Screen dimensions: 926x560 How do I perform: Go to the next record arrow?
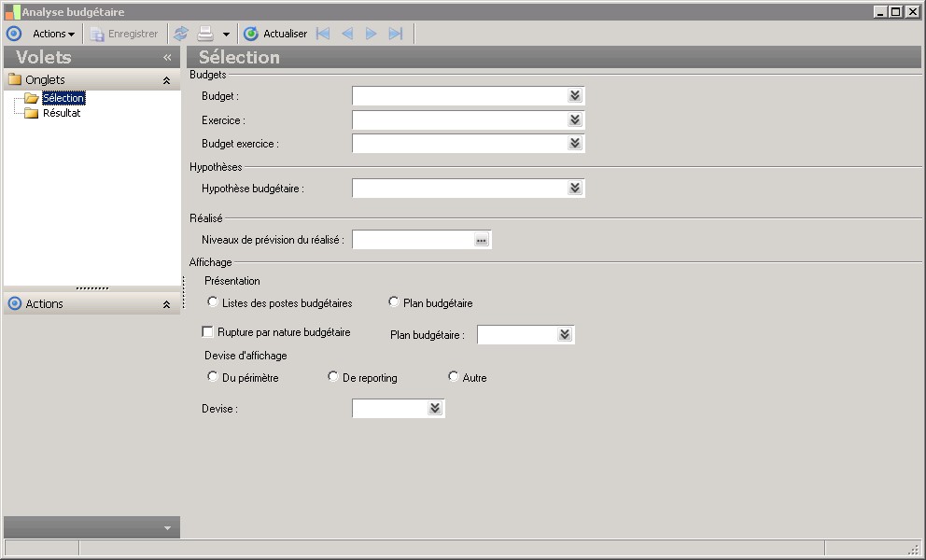(x=372, y=34)
